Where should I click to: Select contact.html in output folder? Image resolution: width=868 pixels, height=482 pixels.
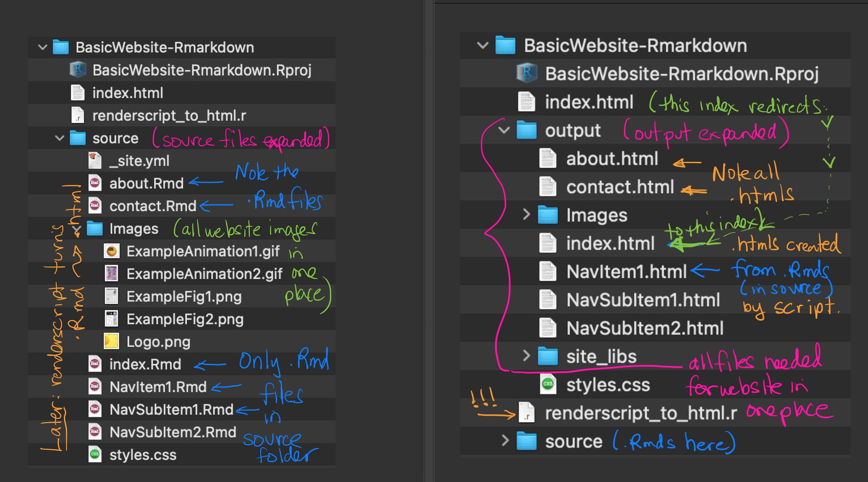click(620, 187)
